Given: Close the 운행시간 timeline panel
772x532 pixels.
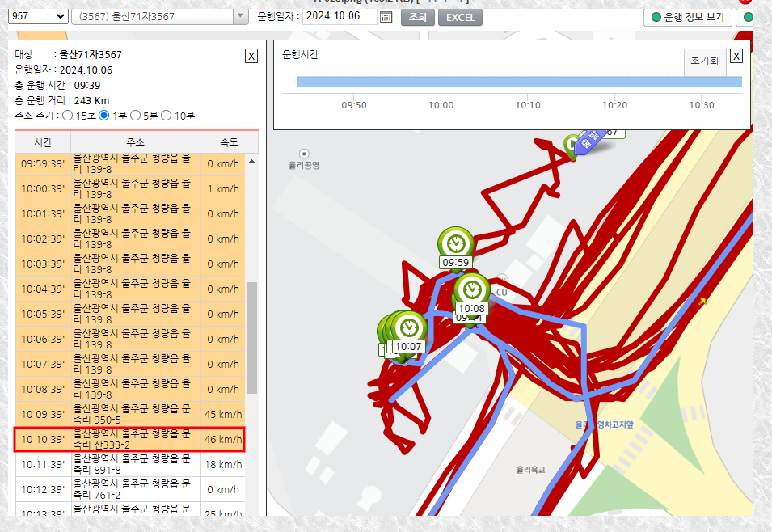Looking at the screenshot, I should pyautogui.click(x=736, y=56).
